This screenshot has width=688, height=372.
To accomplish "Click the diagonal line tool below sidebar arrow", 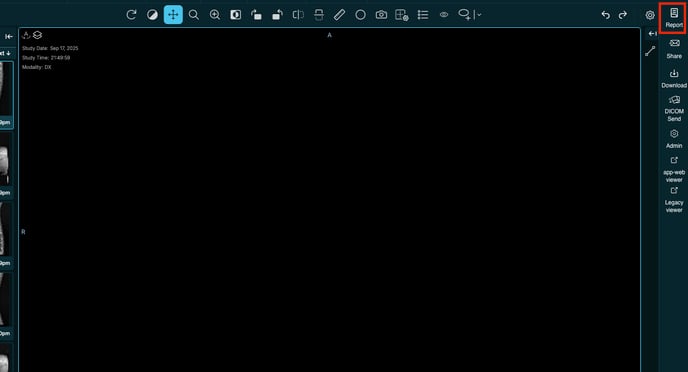I will [x=650, y=51].
